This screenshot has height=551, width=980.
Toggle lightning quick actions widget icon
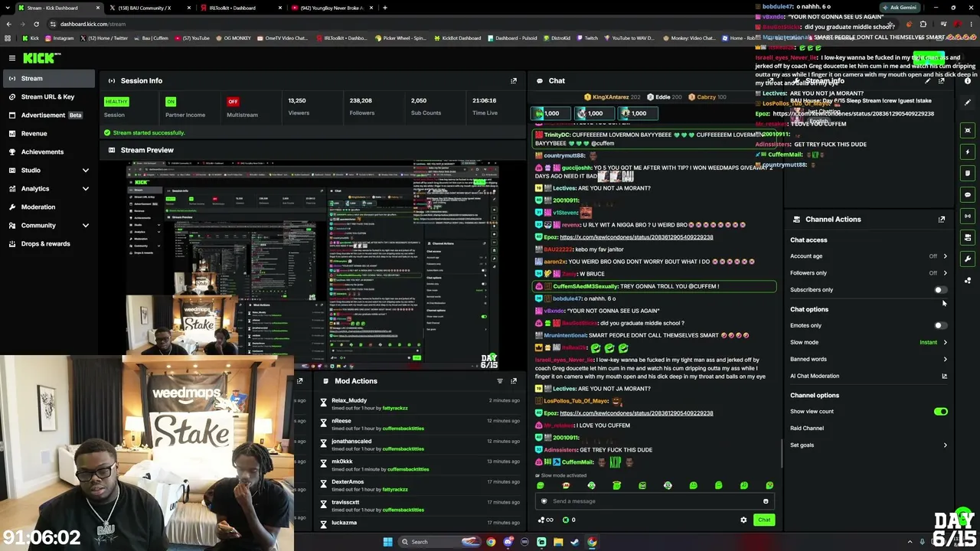tap(968, 152)
